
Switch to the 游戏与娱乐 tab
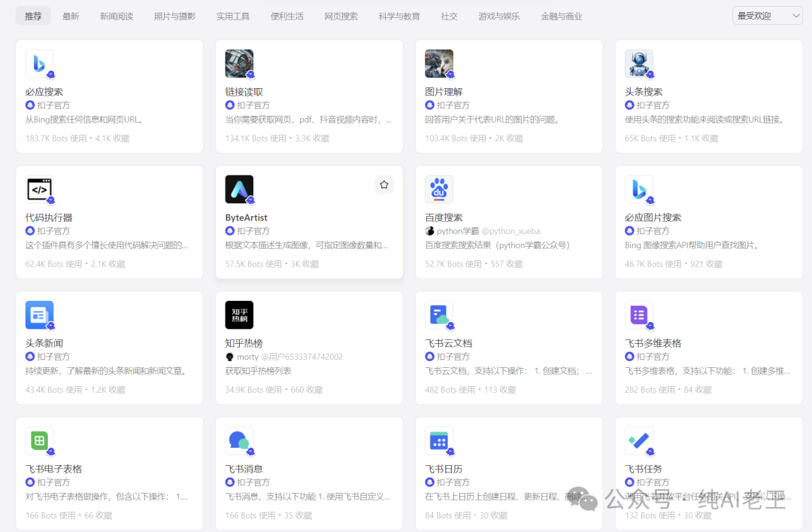498,16
